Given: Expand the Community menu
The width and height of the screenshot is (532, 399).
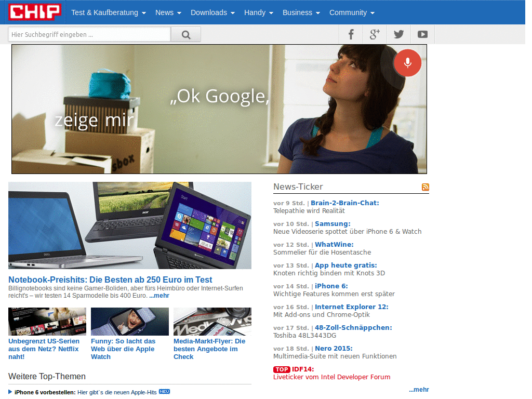Looking at the screenshot, I should point(352,12).
